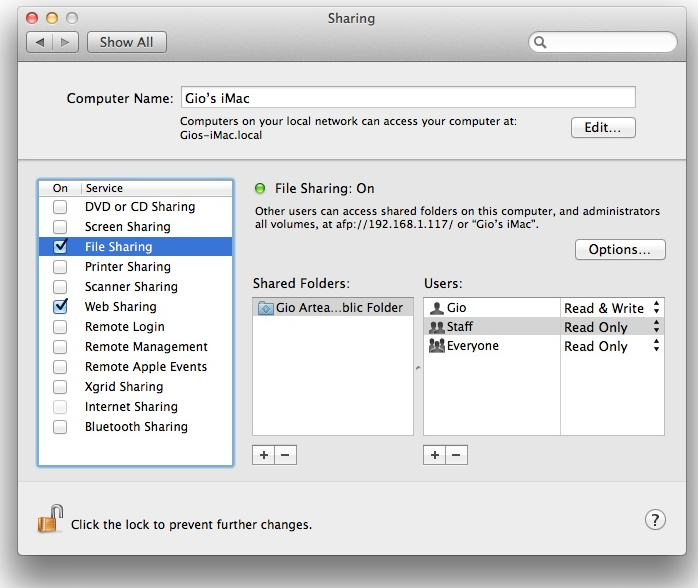The width and height of the screenshot is (698, 588).
Task: Open file sharing Options... button
Action: click(620, 250)
